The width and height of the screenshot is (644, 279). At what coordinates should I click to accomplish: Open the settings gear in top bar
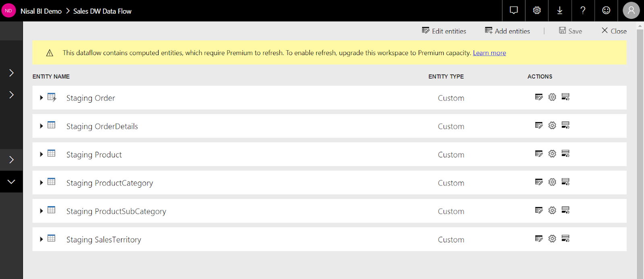click(537, 10)
